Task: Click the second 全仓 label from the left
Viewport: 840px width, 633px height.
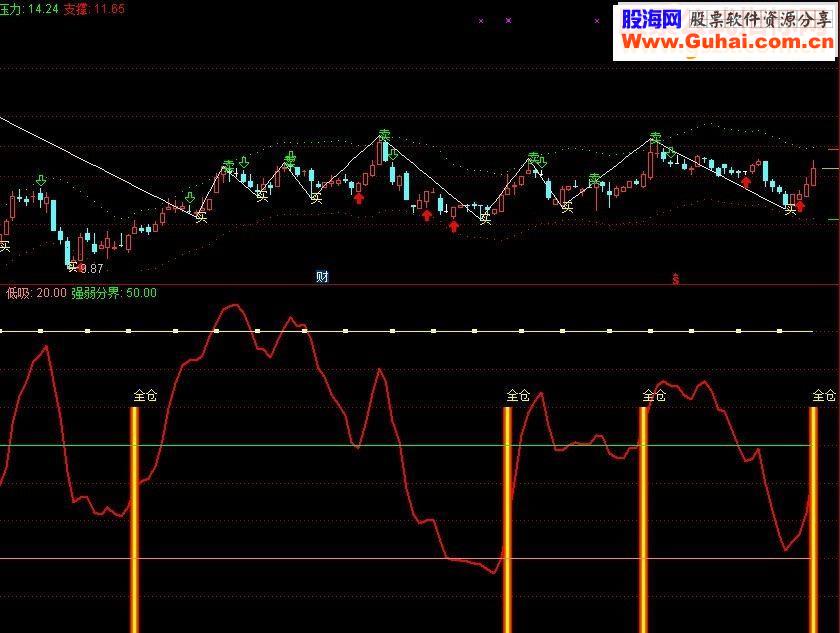Action: click(518, 396)
